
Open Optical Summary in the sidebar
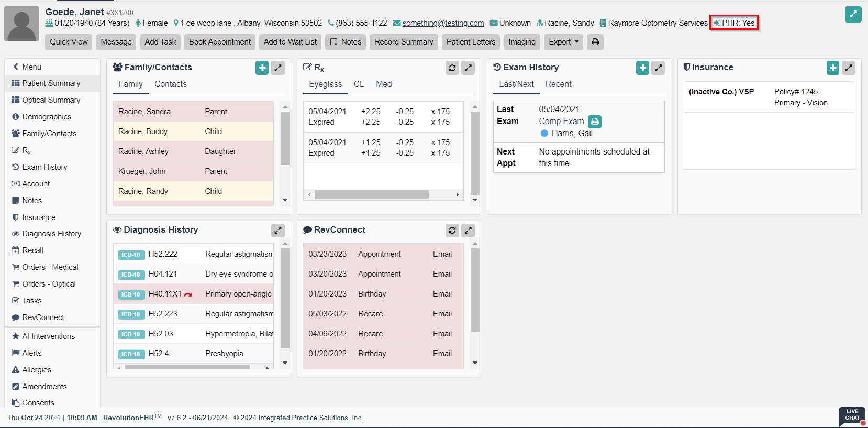click(51, 100)
